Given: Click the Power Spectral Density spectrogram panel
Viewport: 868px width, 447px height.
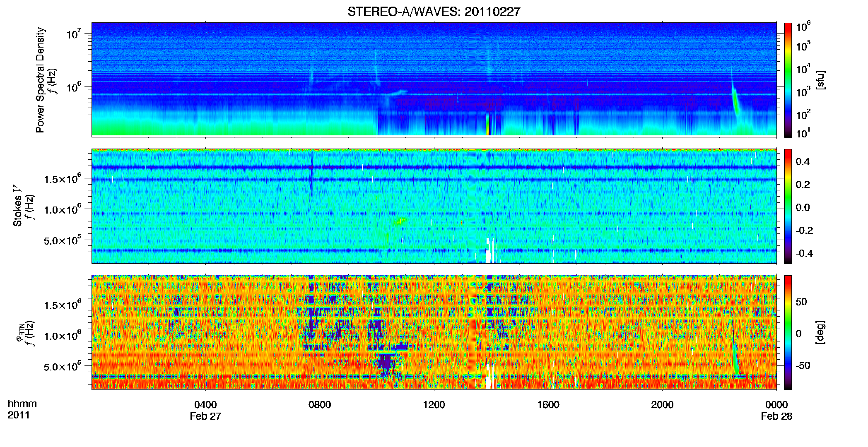Looking at the screenshot, I should click(x=434, y=79).
